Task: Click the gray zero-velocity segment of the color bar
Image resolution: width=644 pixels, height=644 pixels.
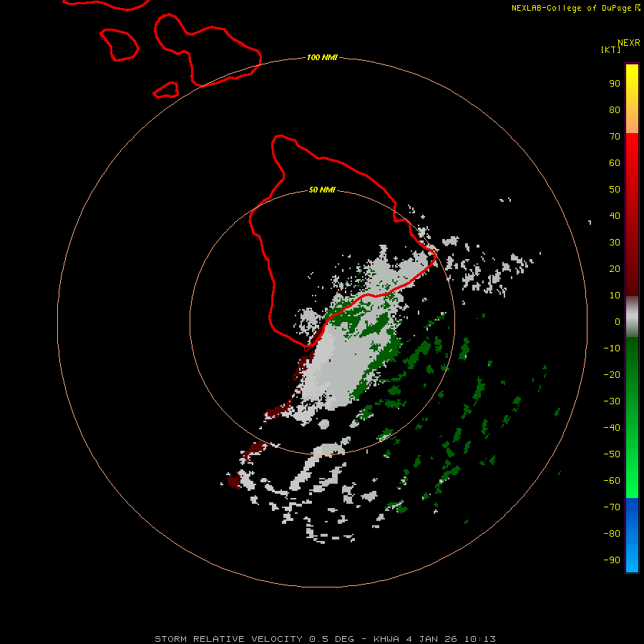Action: [632, 317]
